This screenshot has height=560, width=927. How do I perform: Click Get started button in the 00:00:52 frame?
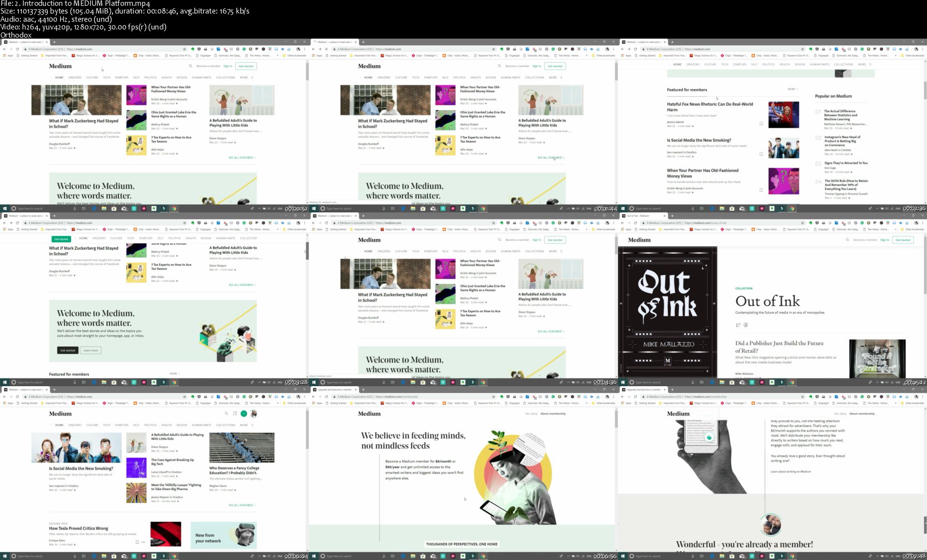pos(246,66)
